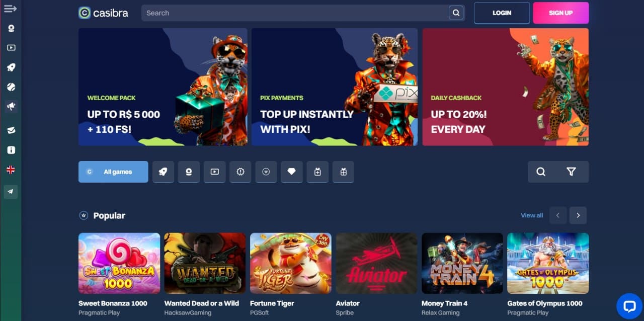This screenshot has height=321, width=644.
Task: Click the PGSoft provider label
Action: click(x=260, y=313)
